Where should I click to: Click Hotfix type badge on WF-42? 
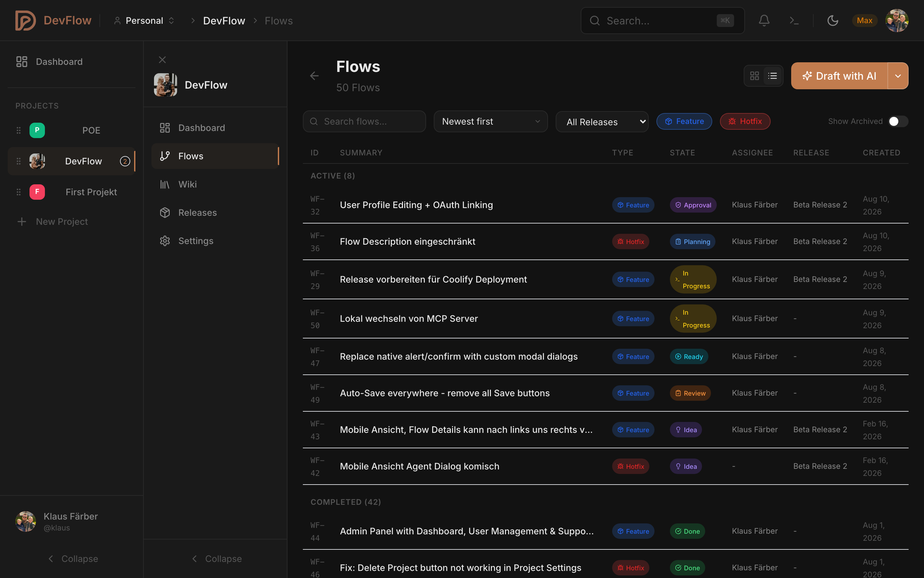(x=630, y=466)
